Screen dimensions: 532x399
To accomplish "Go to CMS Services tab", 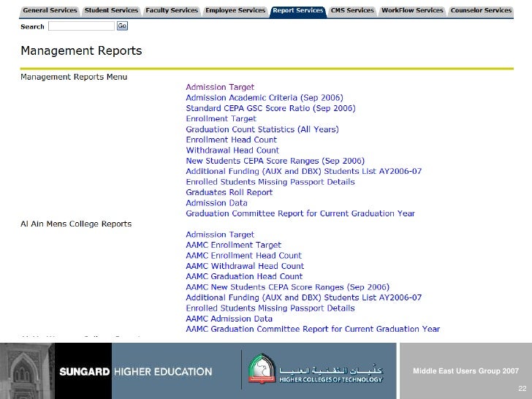I will coord(352,10).
